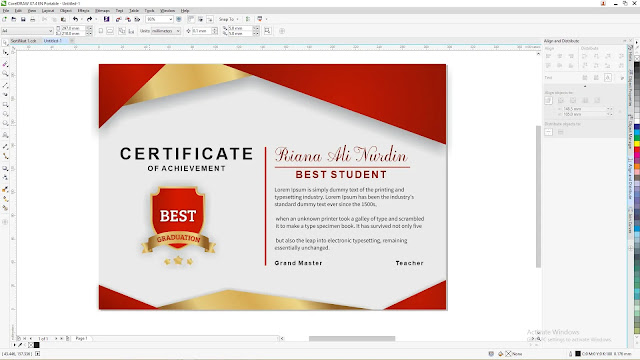Viewport: 640px width, 360px height.
Task: Open the Hints docker tab
Action: 631,54
